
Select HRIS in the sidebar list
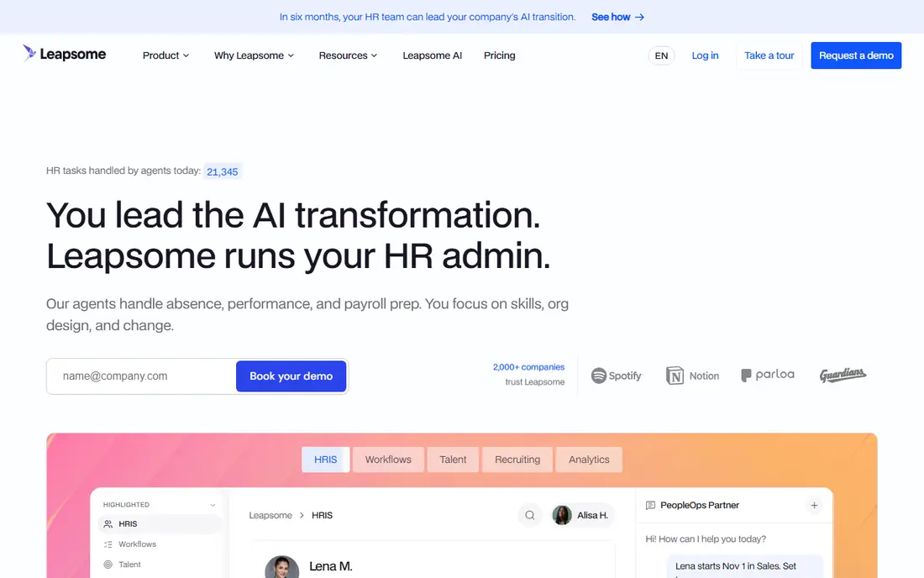pos(160,523)
